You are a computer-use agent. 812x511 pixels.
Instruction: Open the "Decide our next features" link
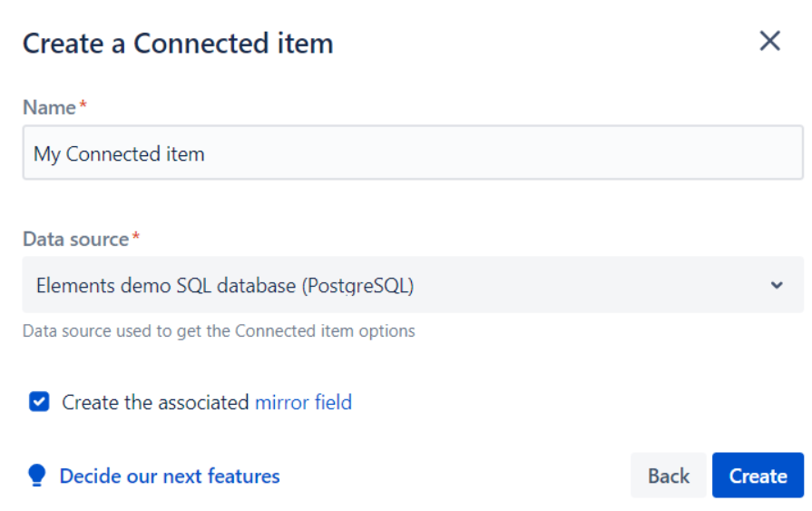point(170,476)
